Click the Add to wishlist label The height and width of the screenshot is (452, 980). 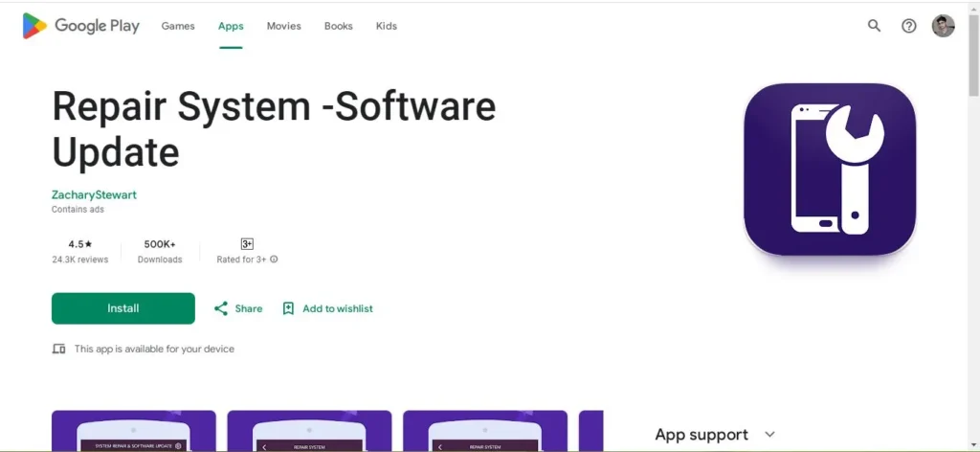coord(338,308)
